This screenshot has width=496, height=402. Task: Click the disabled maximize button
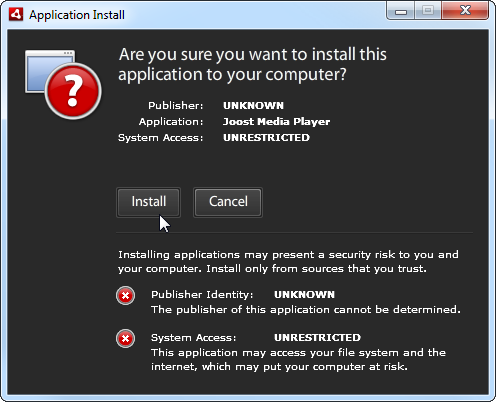tap(428, 11)
